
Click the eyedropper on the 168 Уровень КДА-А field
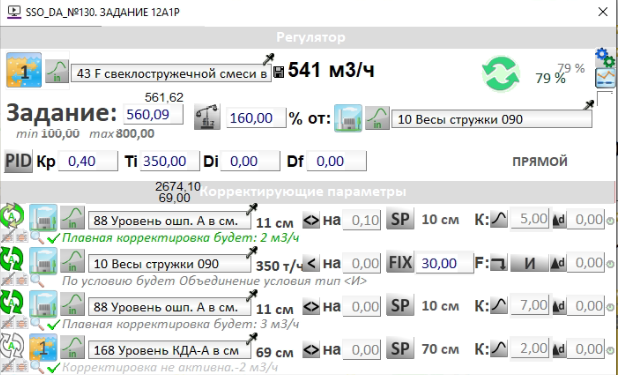pos(251,338)
